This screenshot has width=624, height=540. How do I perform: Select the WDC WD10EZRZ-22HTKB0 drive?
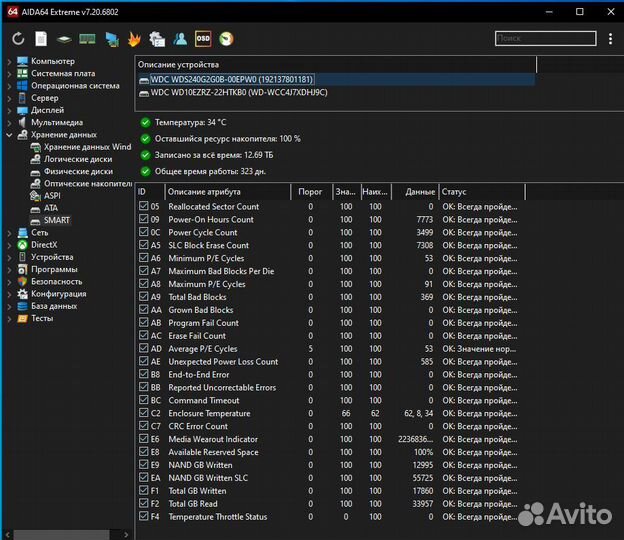pos(238,93)
